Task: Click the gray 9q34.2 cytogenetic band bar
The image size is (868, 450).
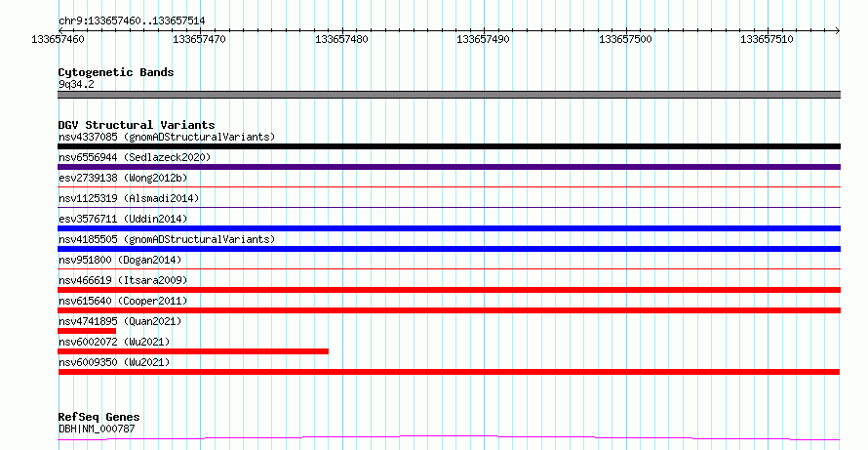Action: point(449,95)
